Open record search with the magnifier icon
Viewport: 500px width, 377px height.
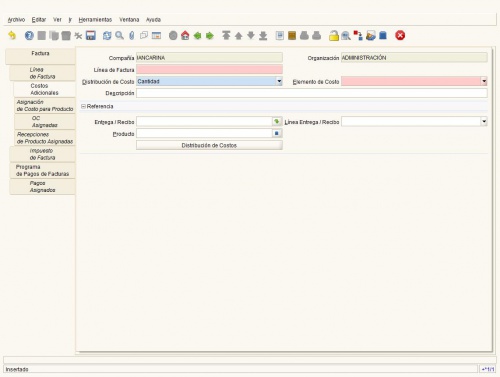coord(119,35)
